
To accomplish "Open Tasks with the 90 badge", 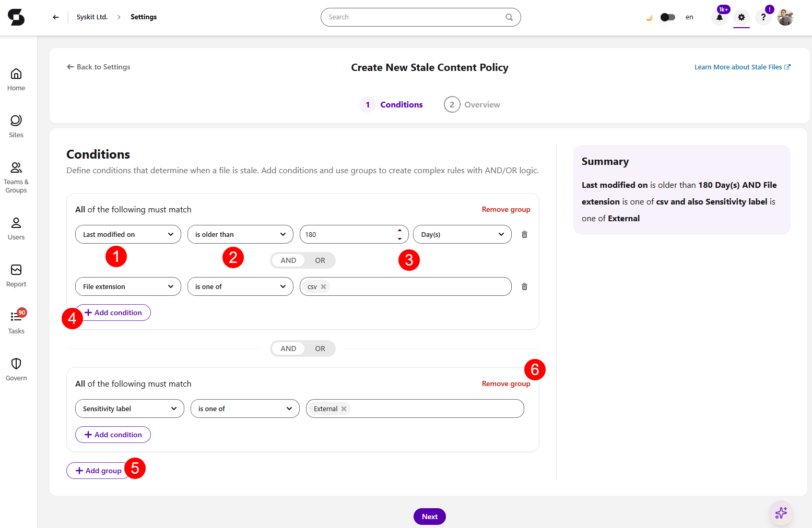I will (16, 322).
